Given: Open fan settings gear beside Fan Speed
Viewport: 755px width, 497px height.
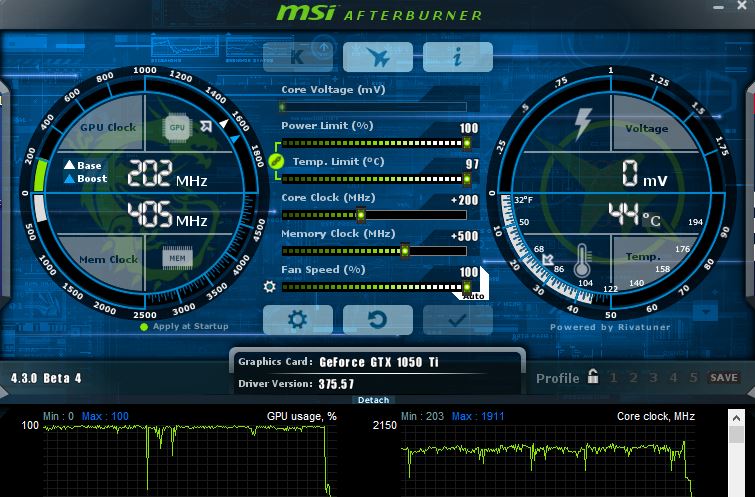Looking at the screenshot, I should pyautogui.click(x=270, y=287).
